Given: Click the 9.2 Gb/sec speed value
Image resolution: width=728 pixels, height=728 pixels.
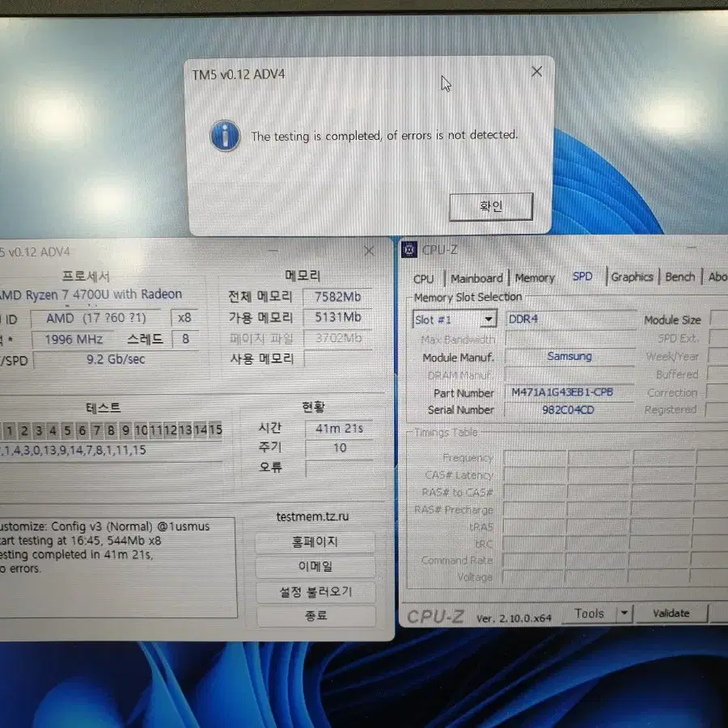Looking at the screenshot, I should 116,359.
